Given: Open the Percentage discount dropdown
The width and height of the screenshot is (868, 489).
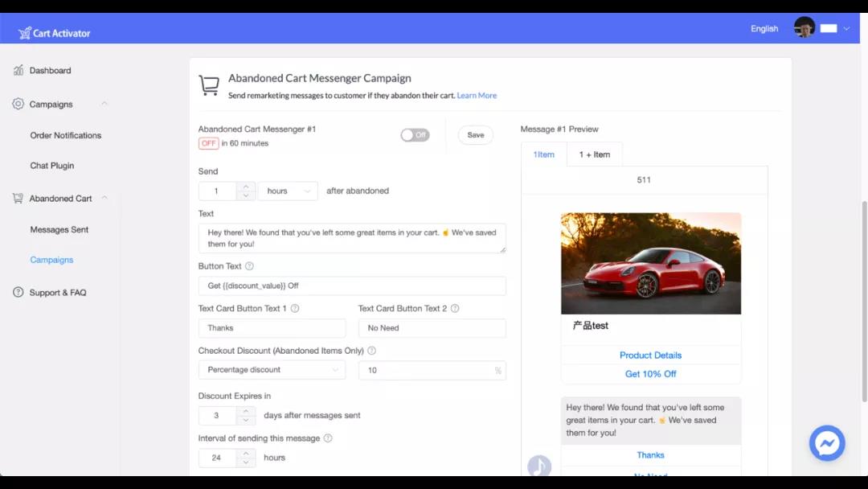Looking at the screenshot, I should [x=272, y=370].
